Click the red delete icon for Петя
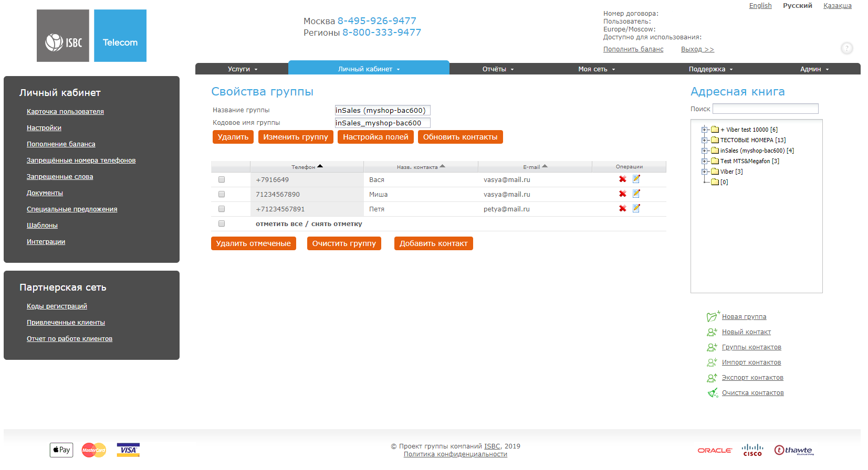The height and width of the screenshot is (470, 868). [x=622, y=209]
